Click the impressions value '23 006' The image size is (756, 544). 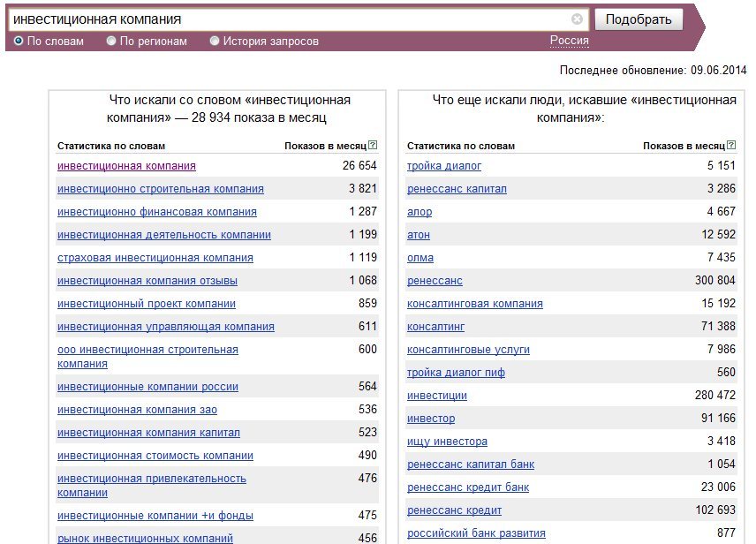(718, 487)
